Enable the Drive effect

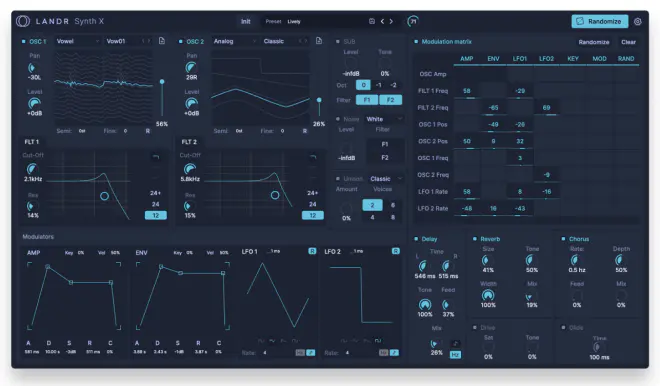coord(474,327)
